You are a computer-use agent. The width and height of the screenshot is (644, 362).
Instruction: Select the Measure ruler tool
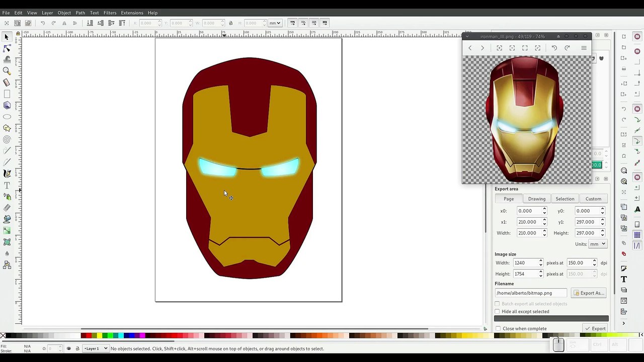[x=7, y=82]
